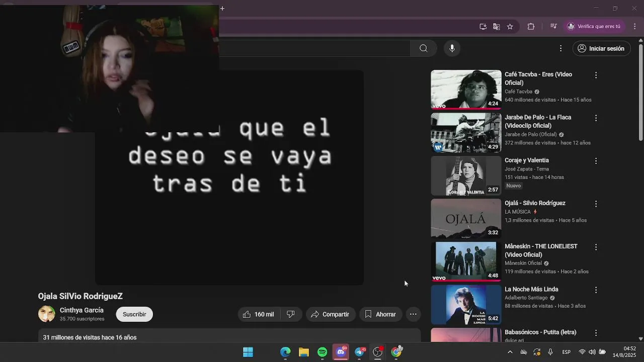This screenshot has width=644, height=362.
Task: Open Chrome from taskbar
Action: (396, 352)
